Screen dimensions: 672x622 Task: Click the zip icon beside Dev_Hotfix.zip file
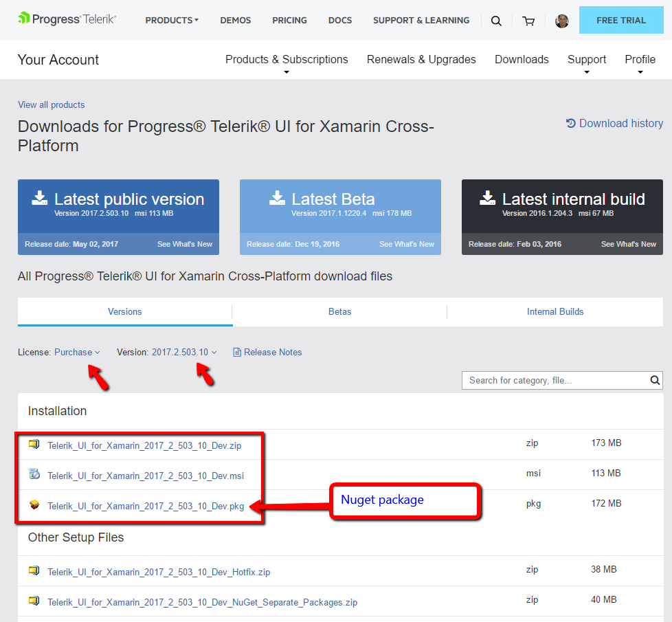pyautogui.click(x=34, y=570)
